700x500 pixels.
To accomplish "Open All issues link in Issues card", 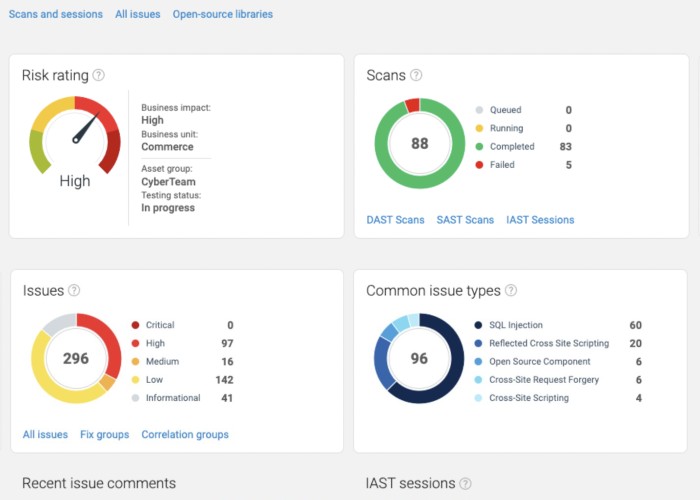I will coord(45,434).
